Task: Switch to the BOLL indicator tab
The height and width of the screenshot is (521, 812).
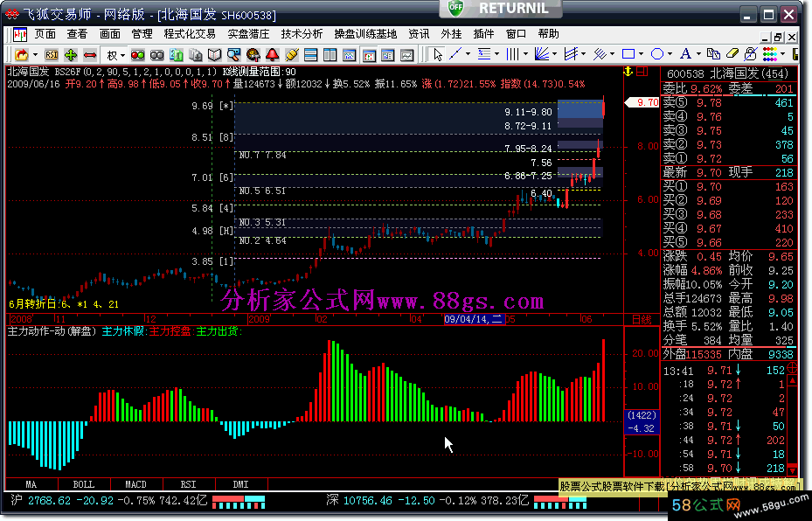Action: pos(84,484)
